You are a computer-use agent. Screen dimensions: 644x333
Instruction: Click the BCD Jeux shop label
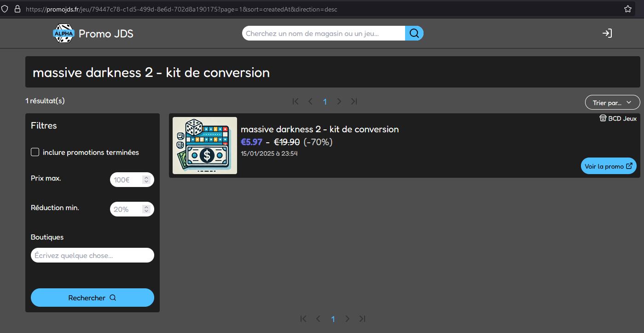[622, 118]
